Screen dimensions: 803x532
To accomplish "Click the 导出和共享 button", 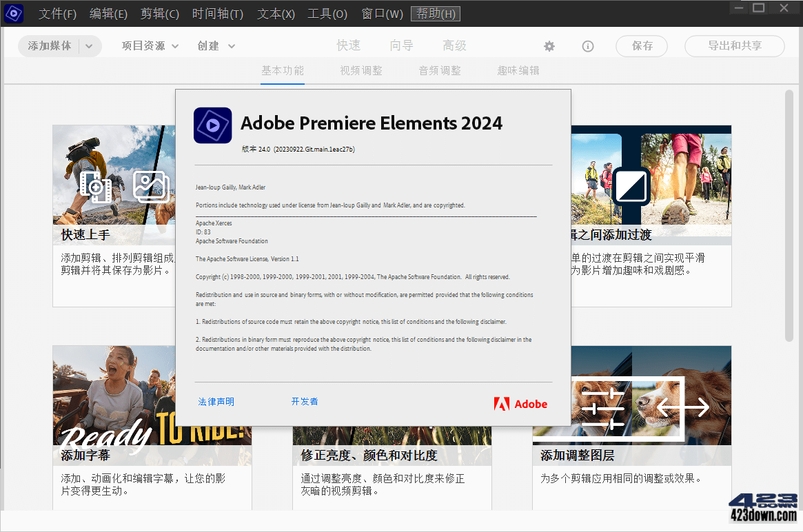I will tap(735, 46).
